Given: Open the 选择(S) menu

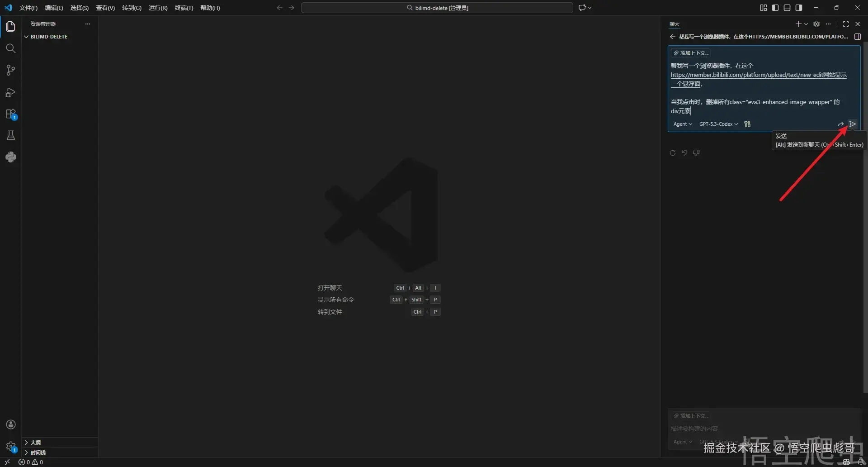Looking at the screenshot, I should [x=80, y=8].
